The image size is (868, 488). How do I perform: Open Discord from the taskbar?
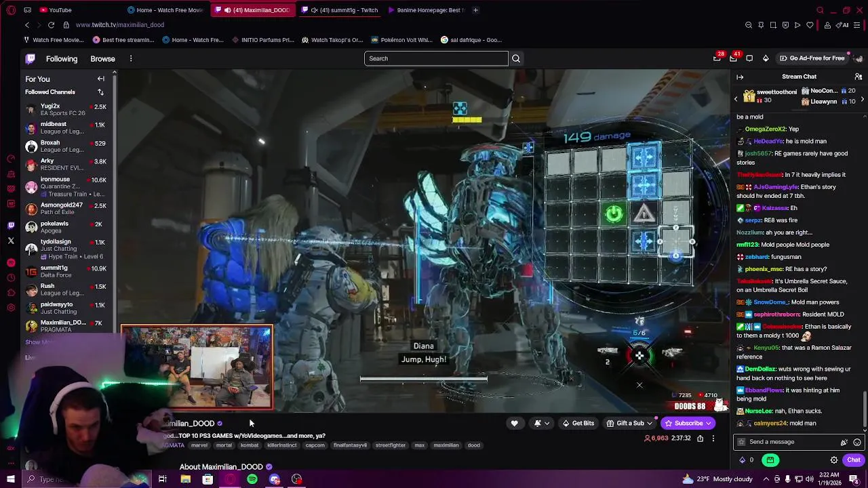tap(275, 479)
